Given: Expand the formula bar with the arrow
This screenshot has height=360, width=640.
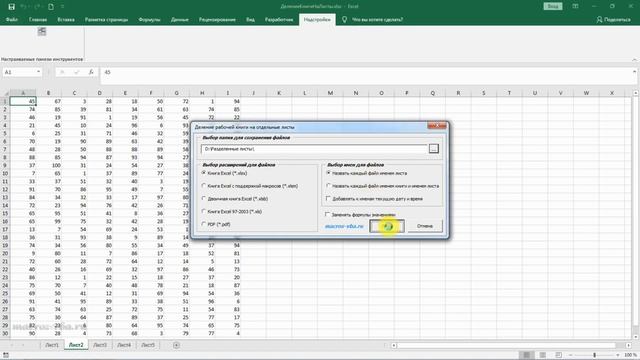Looking at the screenshot, I should [635, 72].
